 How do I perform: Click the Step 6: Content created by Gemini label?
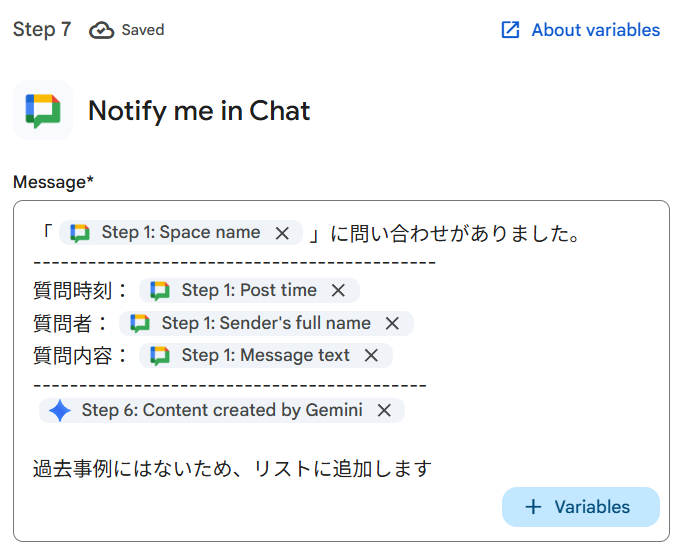222,411
